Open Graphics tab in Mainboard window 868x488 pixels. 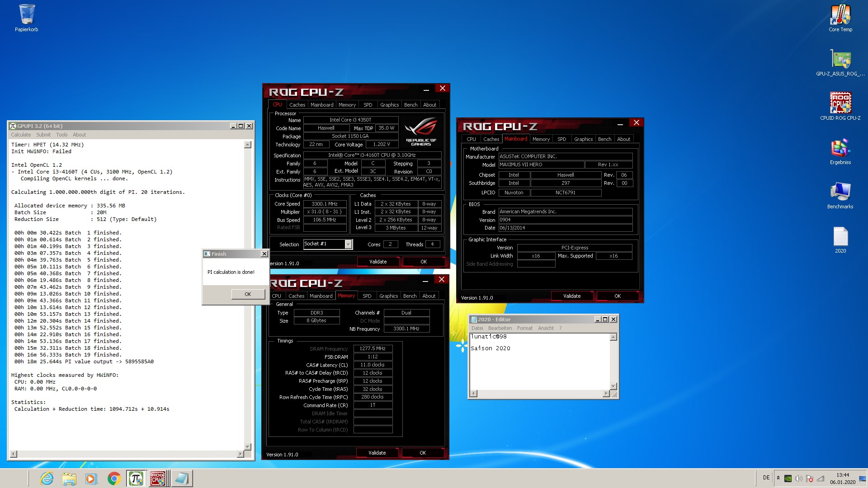583,139
